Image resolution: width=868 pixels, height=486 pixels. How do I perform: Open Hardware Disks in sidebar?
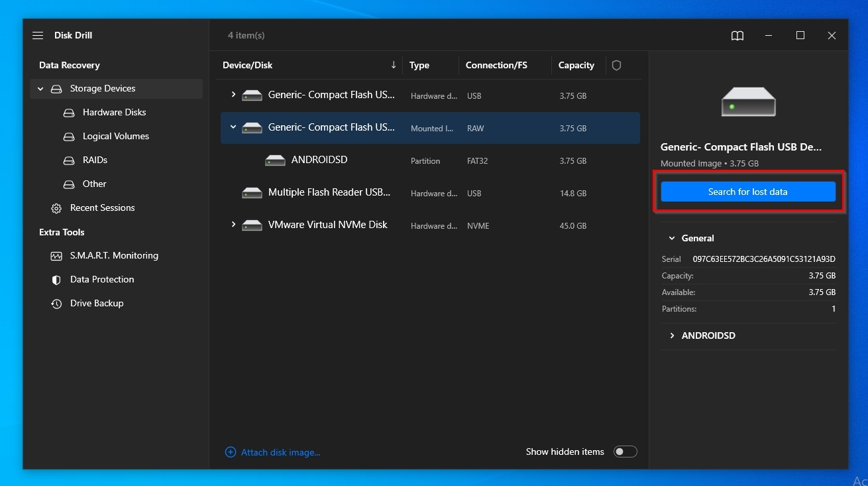click(x=115, y=113)
